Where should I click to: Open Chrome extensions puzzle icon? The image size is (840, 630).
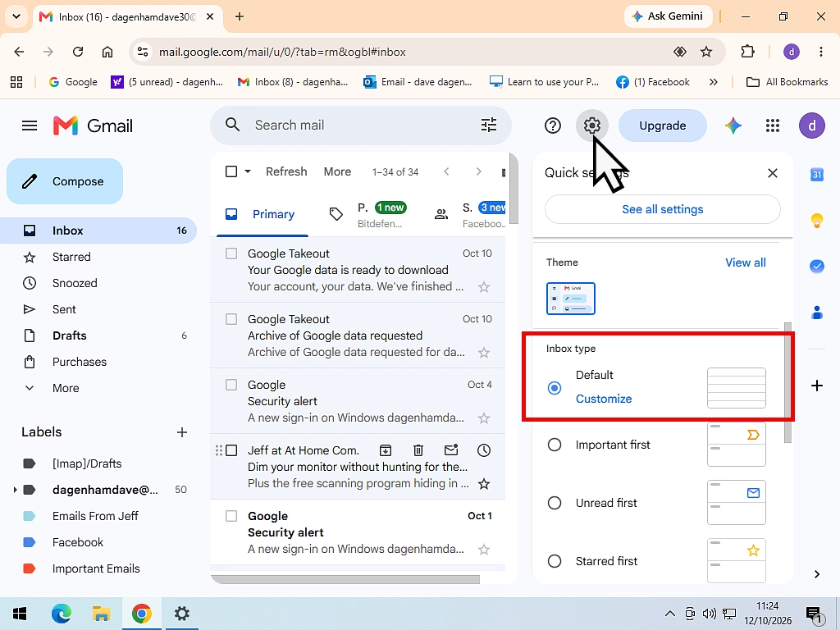click(747, 52)
